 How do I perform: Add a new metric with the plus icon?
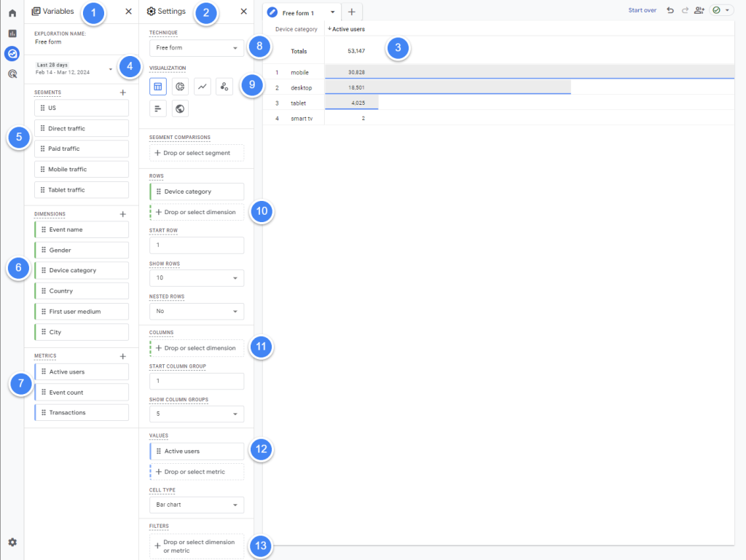click(x=122, y=356)
